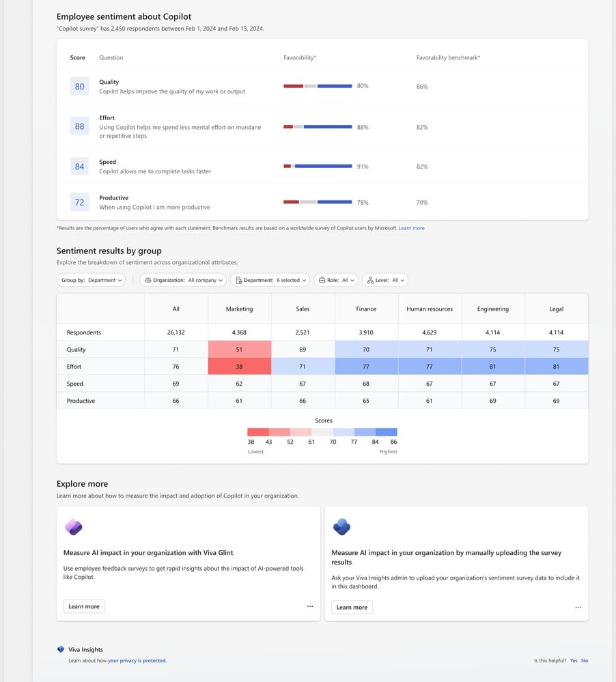The width and height of the screenshot is (616, 682).
Task: Click the Organization filter icon
Action: [148, 280]
